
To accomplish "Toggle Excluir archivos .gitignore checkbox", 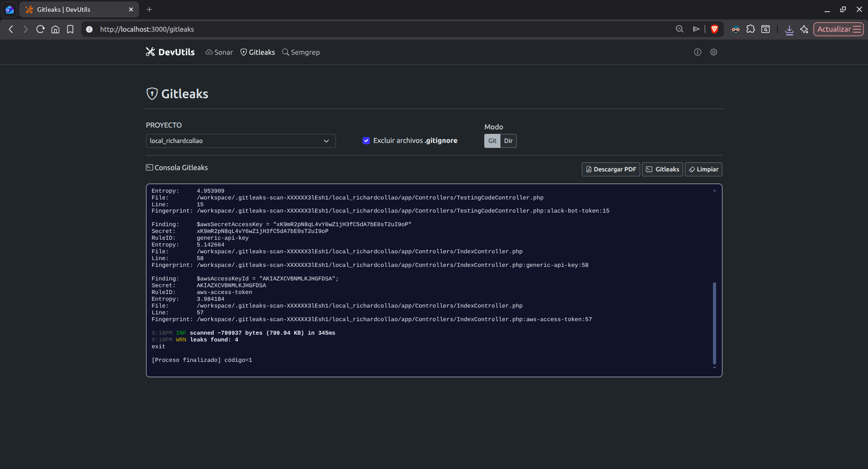I will coord(366,141).
